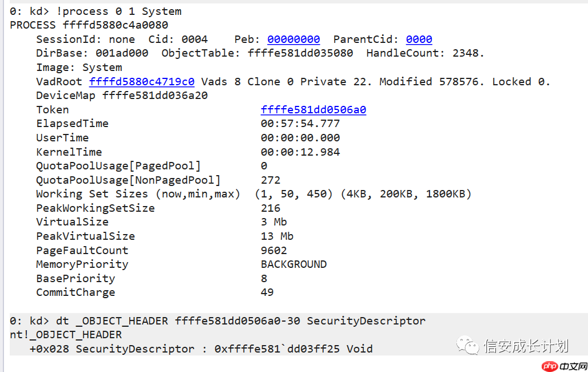Click the ObjectTable ffffe581dd035080 value
Image resolution: width=588 pixels, height=372 pixels.
coord(300,54)
